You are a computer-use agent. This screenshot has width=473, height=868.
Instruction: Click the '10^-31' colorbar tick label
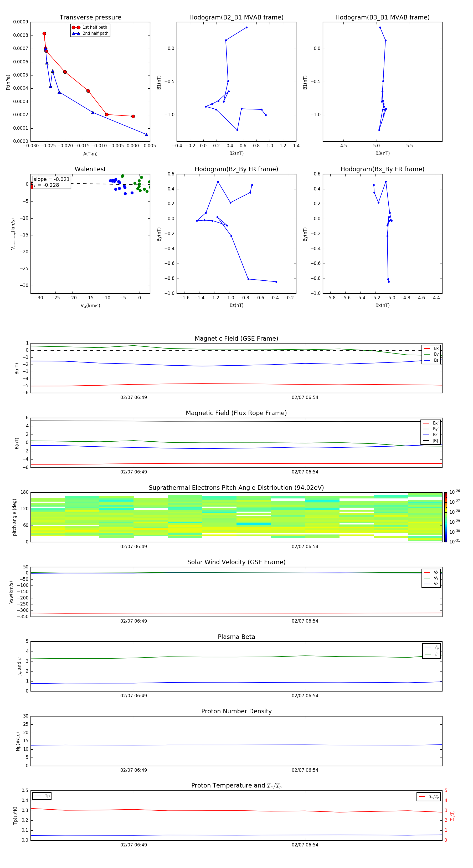[x=455, y=542]
